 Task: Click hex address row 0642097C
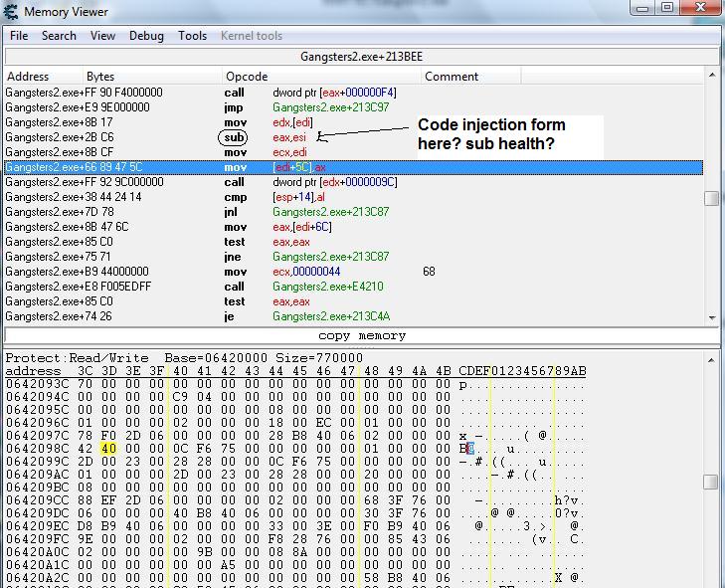[x=34, y=436]
